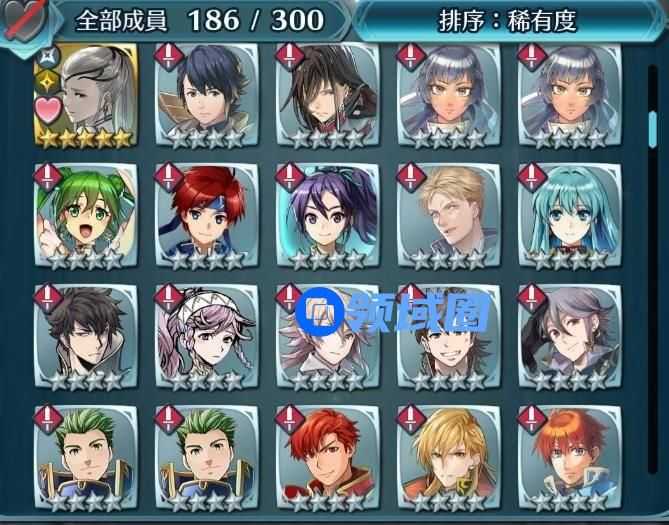
Task: Select the blond-haired male hero portrait
Action: (x=448, y=216)
